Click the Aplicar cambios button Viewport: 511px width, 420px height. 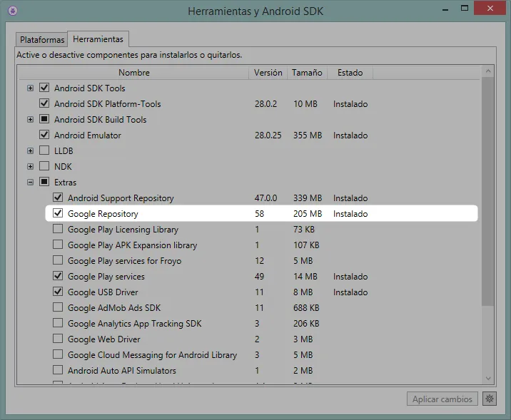pos(442,399)
